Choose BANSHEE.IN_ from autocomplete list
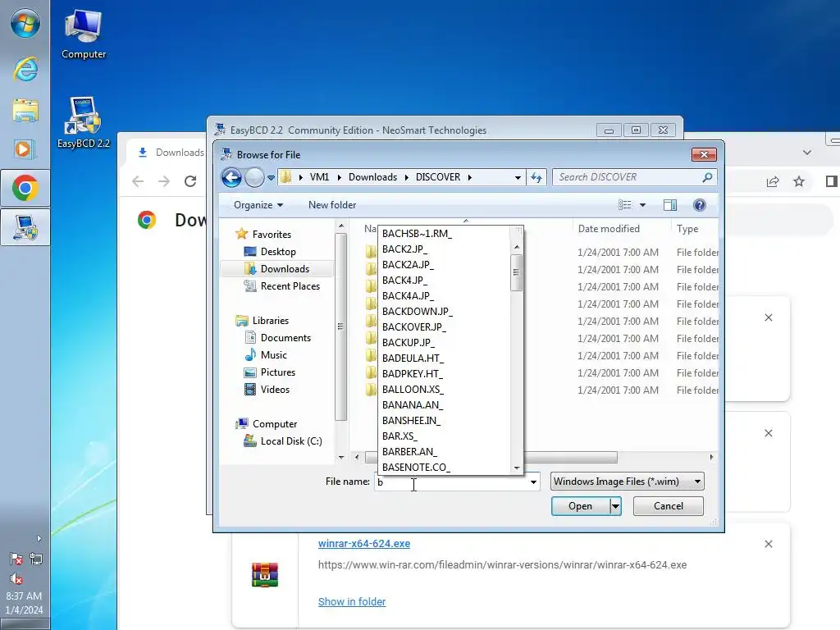This screenshot has width=840, height=630. 445,421
